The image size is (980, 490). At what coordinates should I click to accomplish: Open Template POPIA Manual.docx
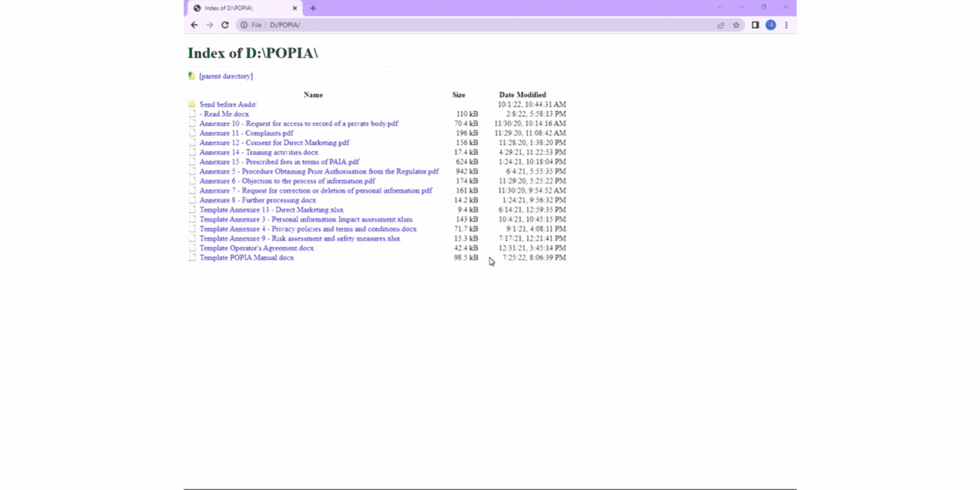[246, 258]
